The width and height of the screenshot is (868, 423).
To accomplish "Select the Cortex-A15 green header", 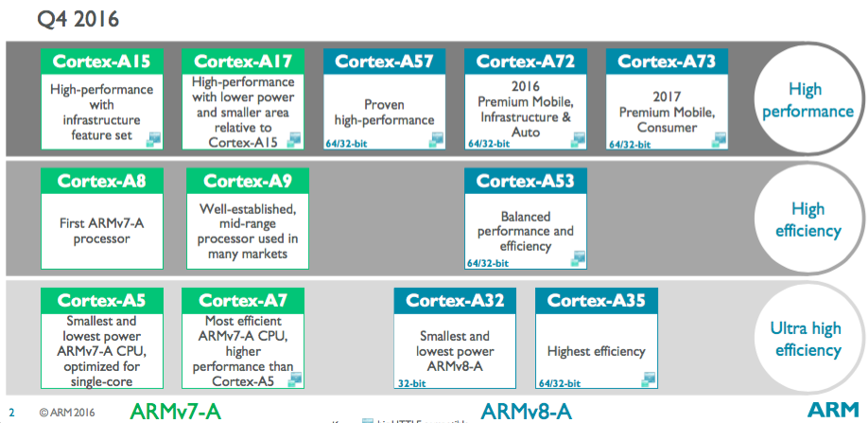I will [x=102, y=61].
